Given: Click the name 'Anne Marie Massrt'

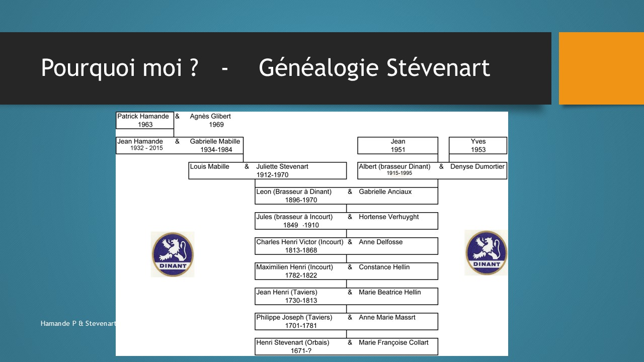Looking at the screenshot, I should [x=387, y=317].
